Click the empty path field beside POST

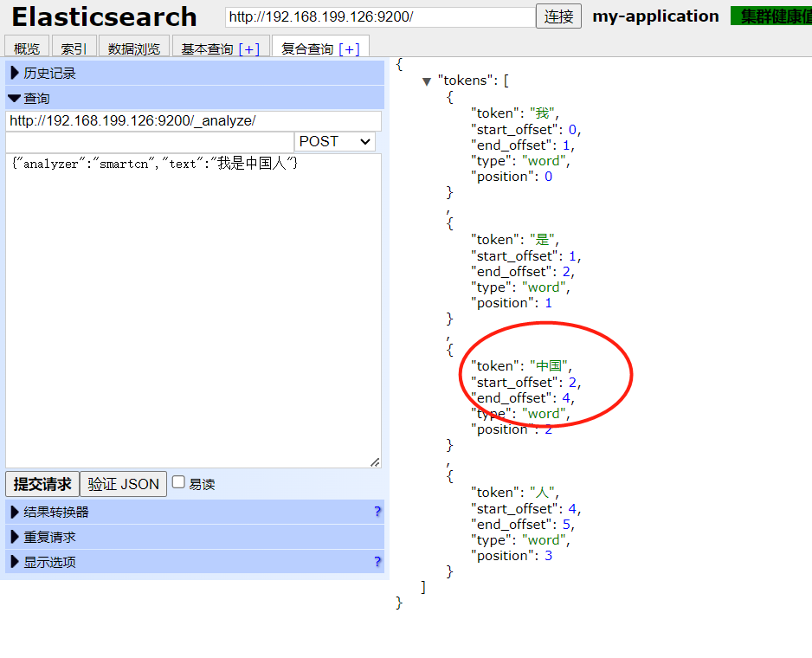tap(150, 141)
